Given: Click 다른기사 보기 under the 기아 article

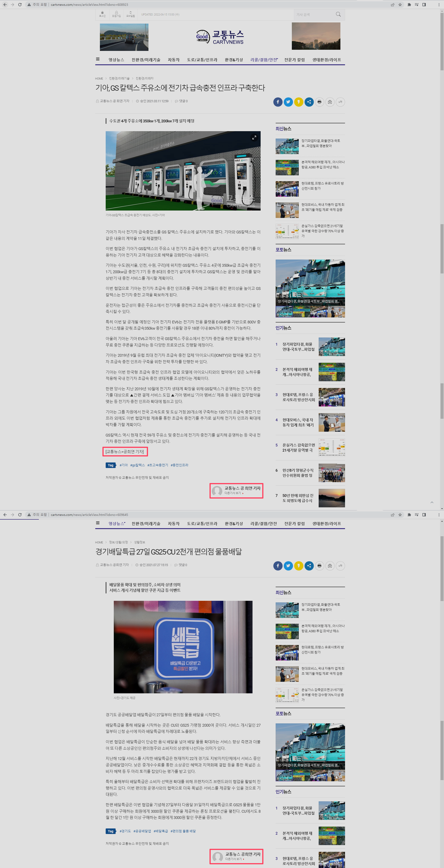Looking at the screenshot, I should pos(234,493).
